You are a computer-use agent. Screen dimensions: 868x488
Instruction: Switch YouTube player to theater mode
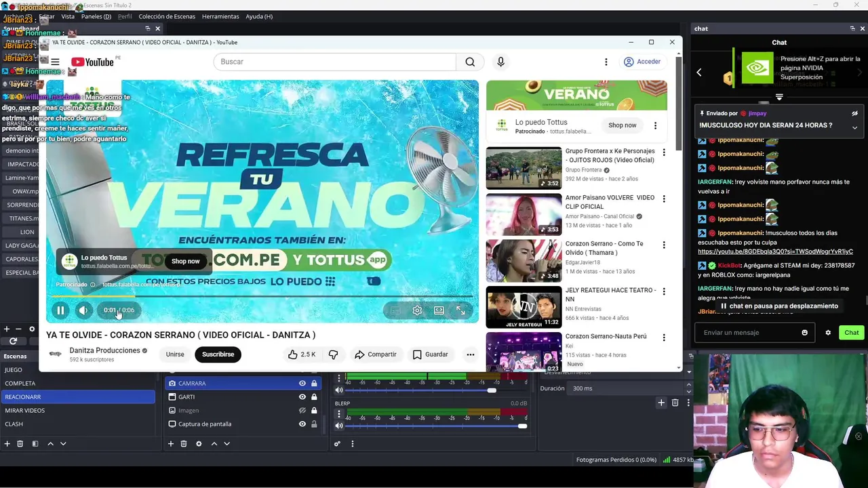439,310
